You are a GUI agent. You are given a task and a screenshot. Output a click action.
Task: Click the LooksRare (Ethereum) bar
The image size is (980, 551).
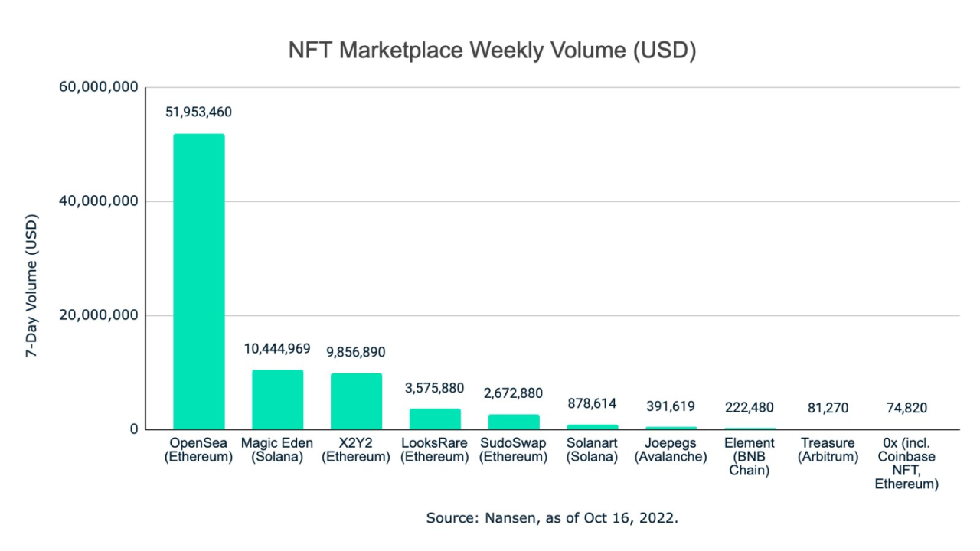(x=435, y=419)
